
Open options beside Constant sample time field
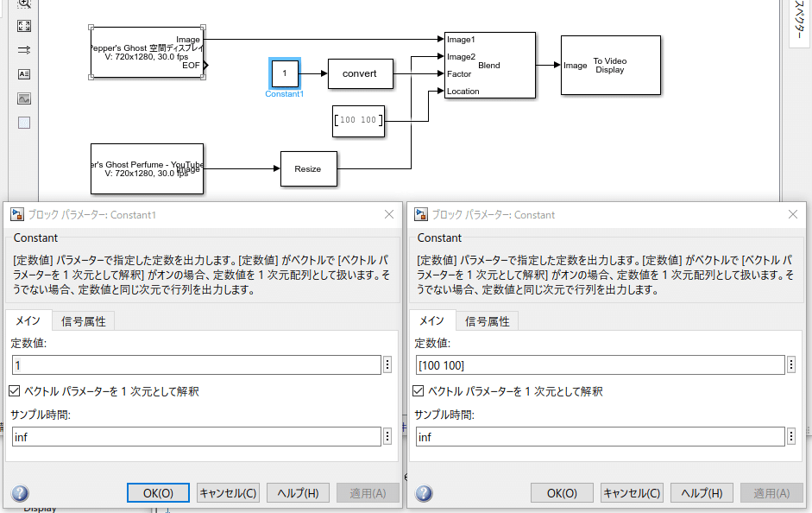tap(790, 437)
